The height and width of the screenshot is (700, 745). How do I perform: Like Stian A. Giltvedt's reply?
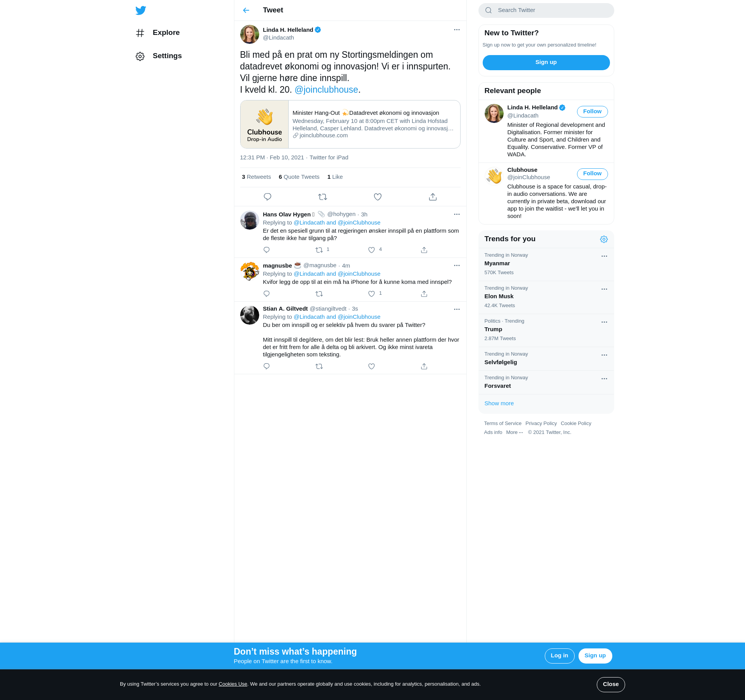pyautogui.click(x=371, y=366)
